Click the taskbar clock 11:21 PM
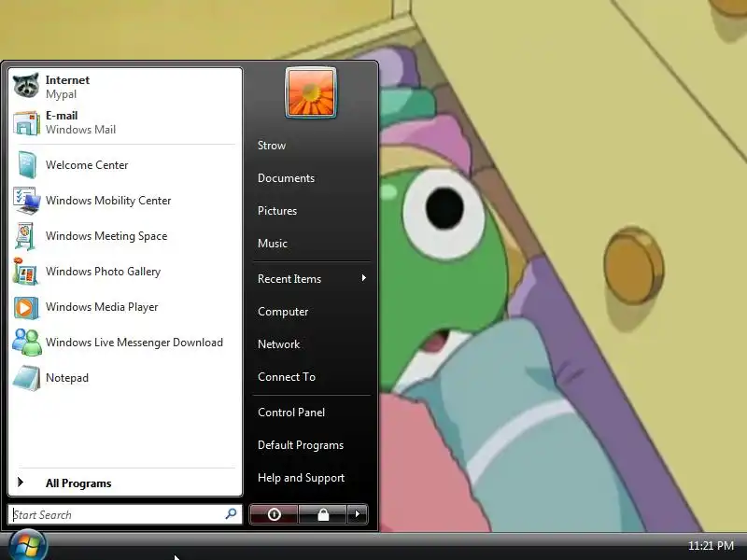This screenshot has width=747, height=560. 711,546
